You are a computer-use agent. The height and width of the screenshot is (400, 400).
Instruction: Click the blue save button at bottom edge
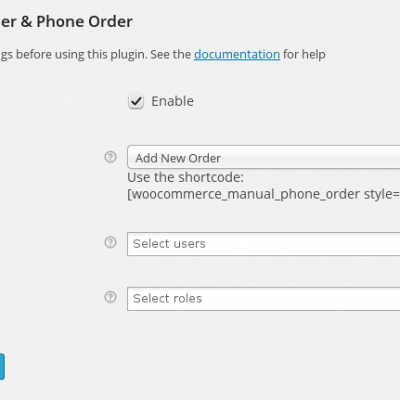(x=2, y=367)
